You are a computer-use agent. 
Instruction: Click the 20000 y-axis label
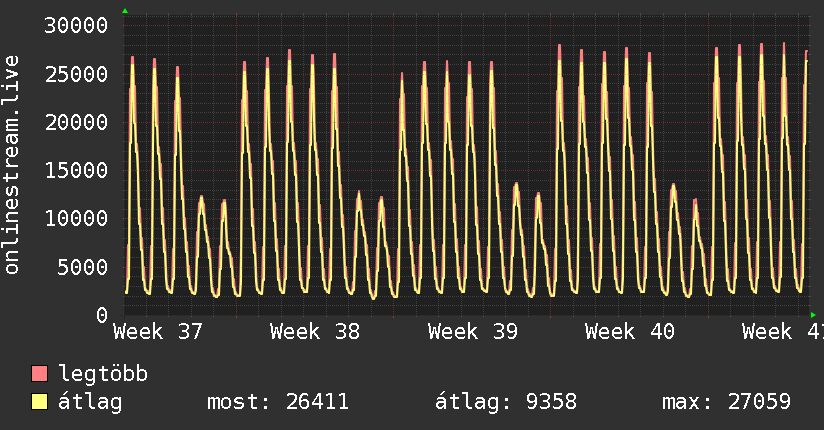(76, 122)
